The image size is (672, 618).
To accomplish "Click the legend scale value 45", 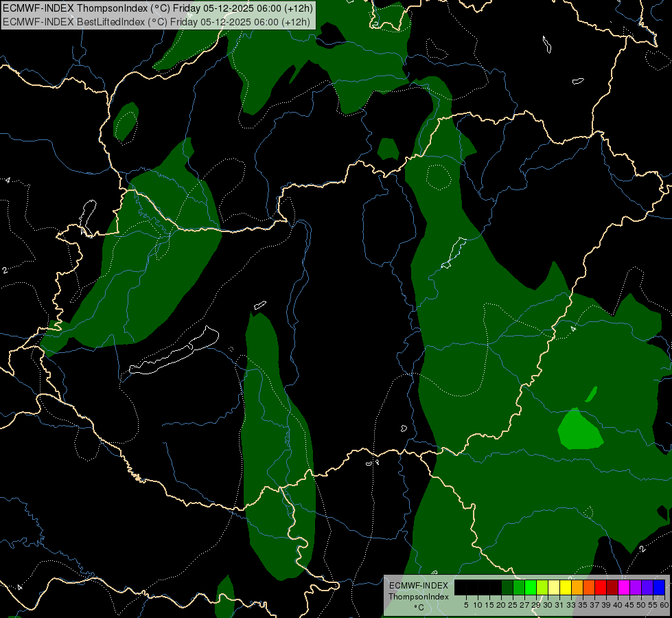I will point(629,605).
